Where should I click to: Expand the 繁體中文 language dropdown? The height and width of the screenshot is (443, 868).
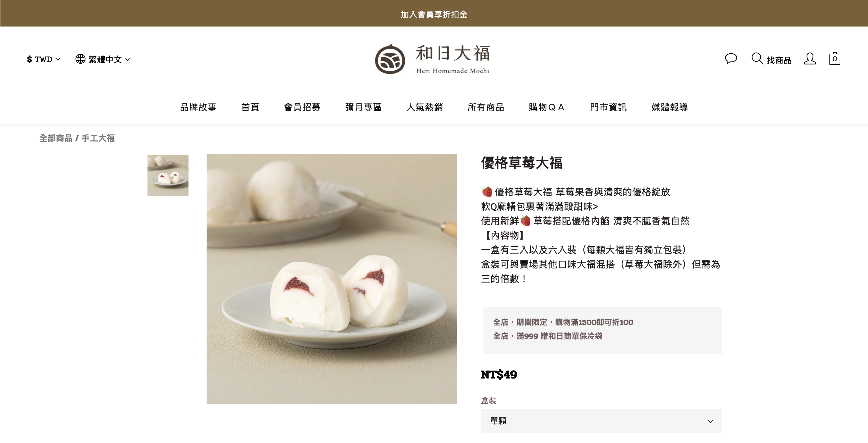coord(103,59)
